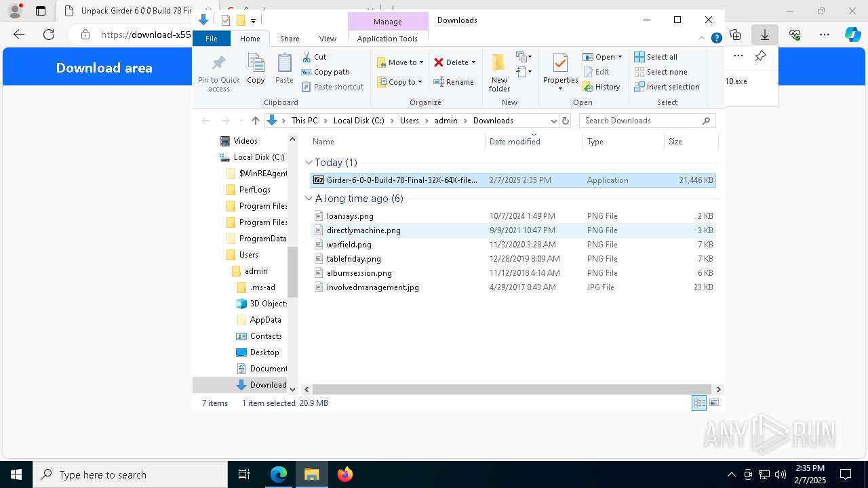Screen dimensions: 868x488
Task: Click Pin to Quick access icon
Action: coord(218,73)
